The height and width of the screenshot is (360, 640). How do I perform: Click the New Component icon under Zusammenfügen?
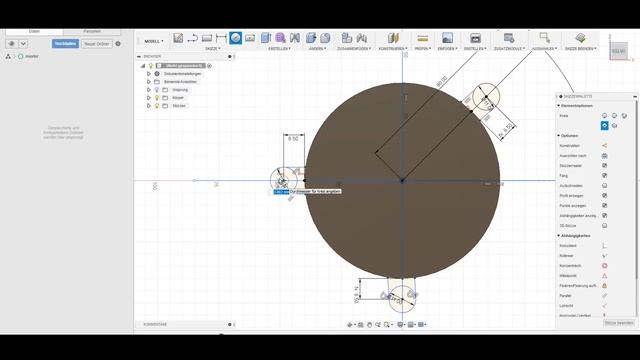coord(347,38)
